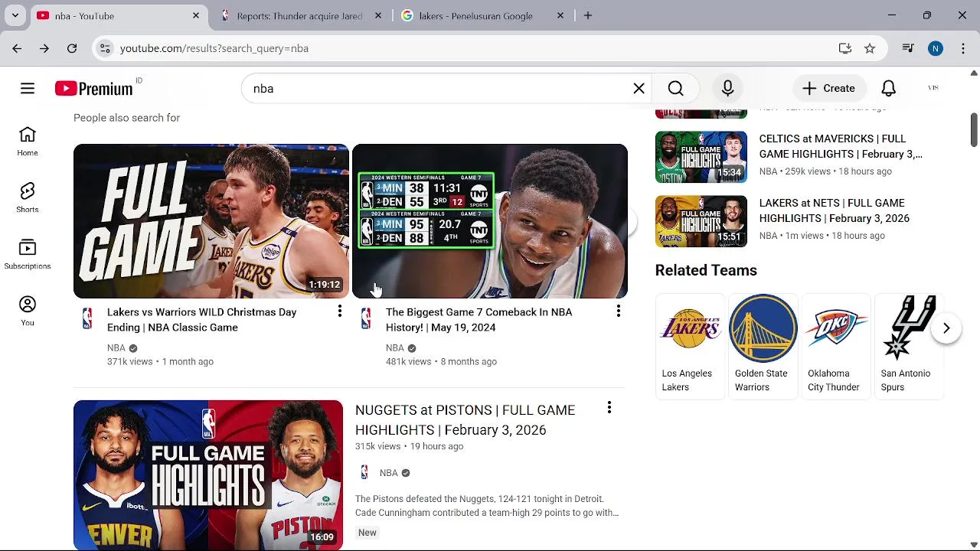The image size is (980, 551).
Task: Click the Create button
Action: [828, 89]
